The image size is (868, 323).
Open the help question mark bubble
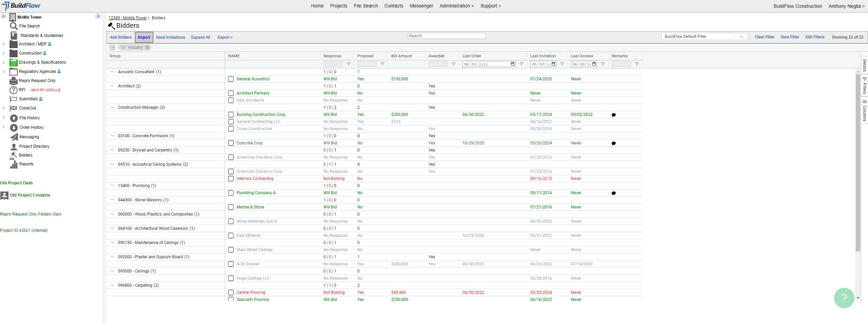[x=844, y=298]
